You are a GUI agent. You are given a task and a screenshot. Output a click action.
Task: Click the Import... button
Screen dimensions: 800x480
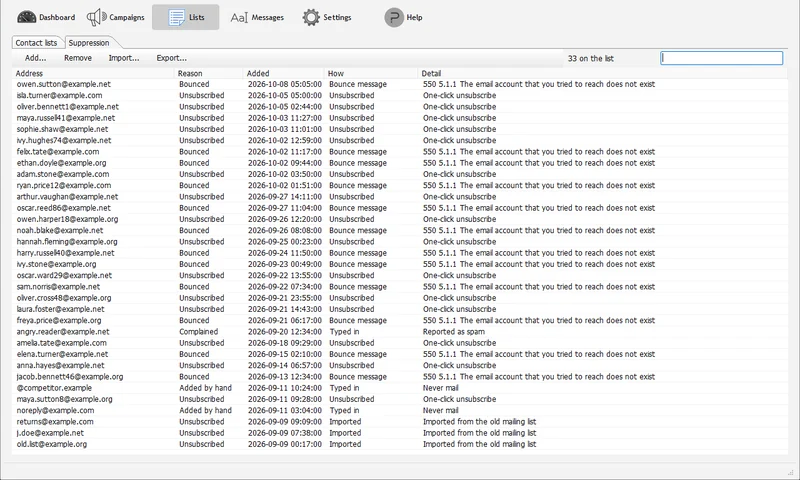(124, 58)
